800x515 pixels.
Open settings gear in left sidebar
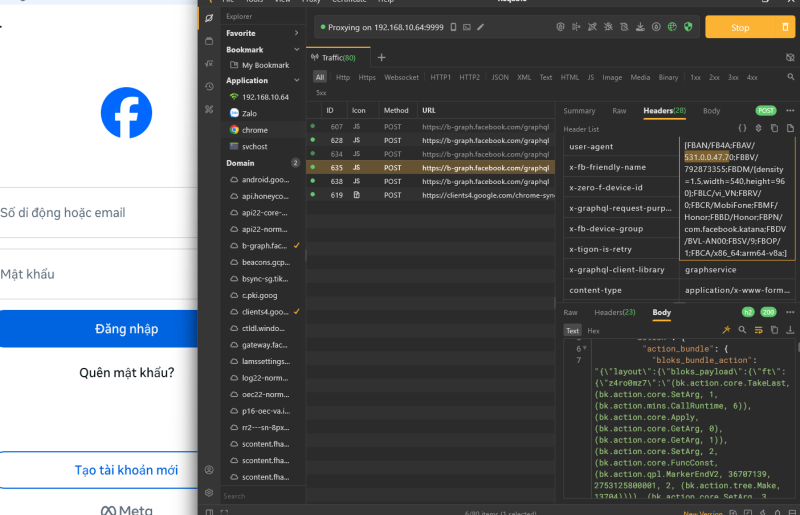coord(208,492)
